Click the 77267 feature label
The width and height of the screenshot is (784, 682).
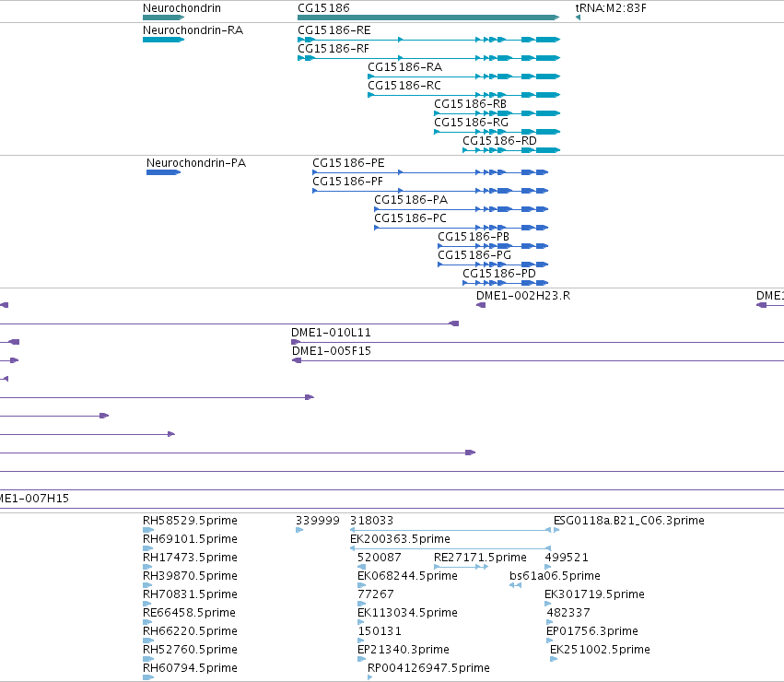(x=376, y=594)
